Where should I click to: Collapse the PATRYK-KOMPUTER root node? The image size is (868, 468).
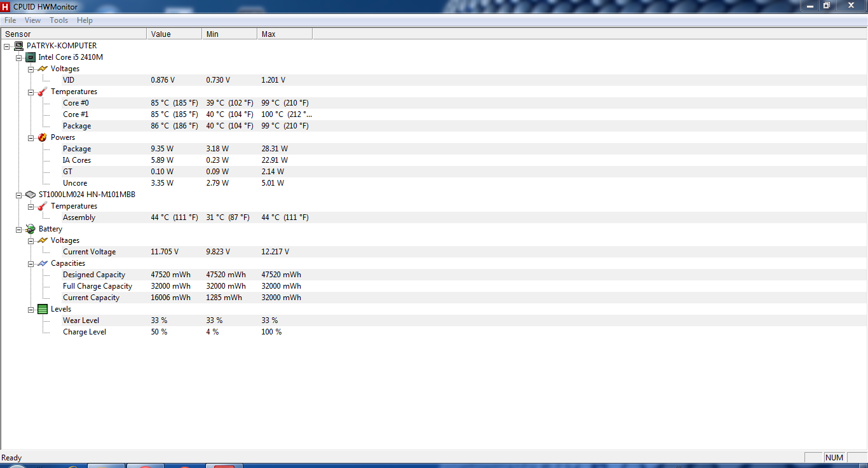tap(7, 46)
